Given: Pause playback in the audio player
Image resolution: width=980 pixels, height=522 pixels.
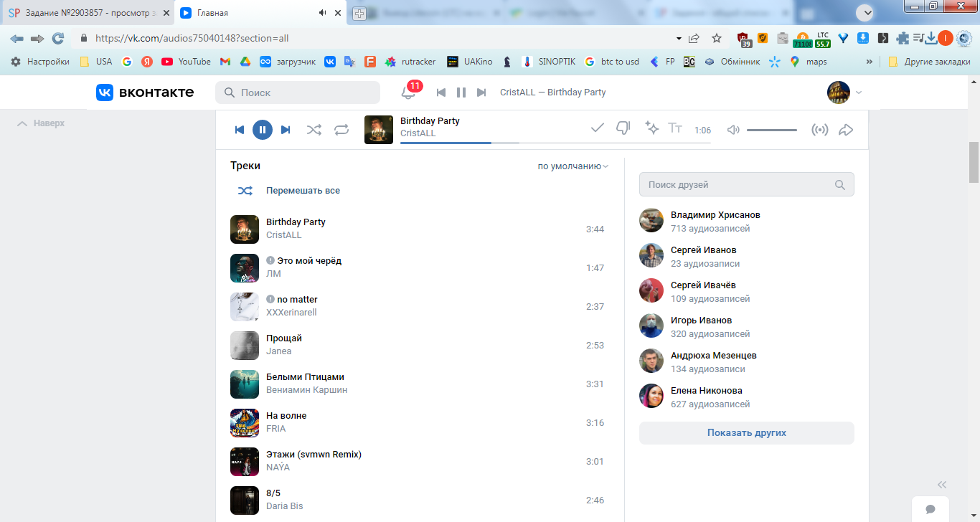Looking at the screenshot, I should (263, 130).
